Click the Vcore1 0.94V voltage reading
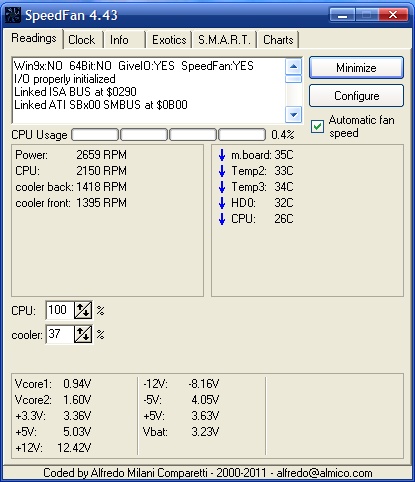 (x=53, y=384)
